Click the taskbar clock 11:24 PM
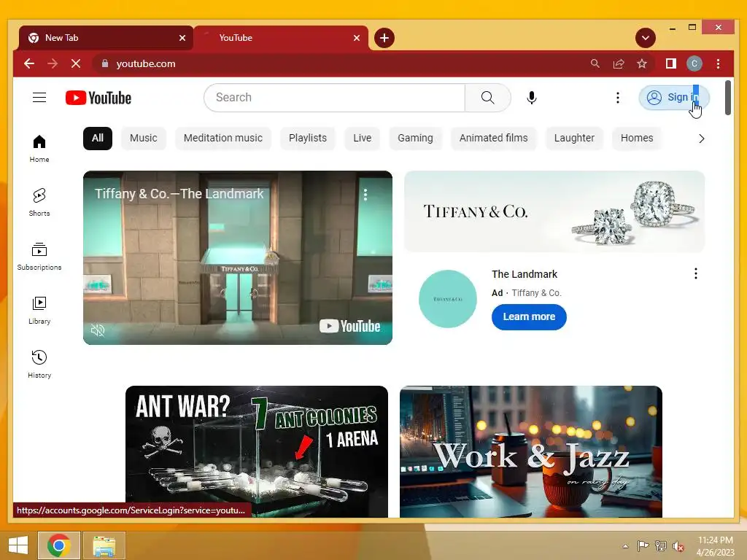 [x=715, y=545]
